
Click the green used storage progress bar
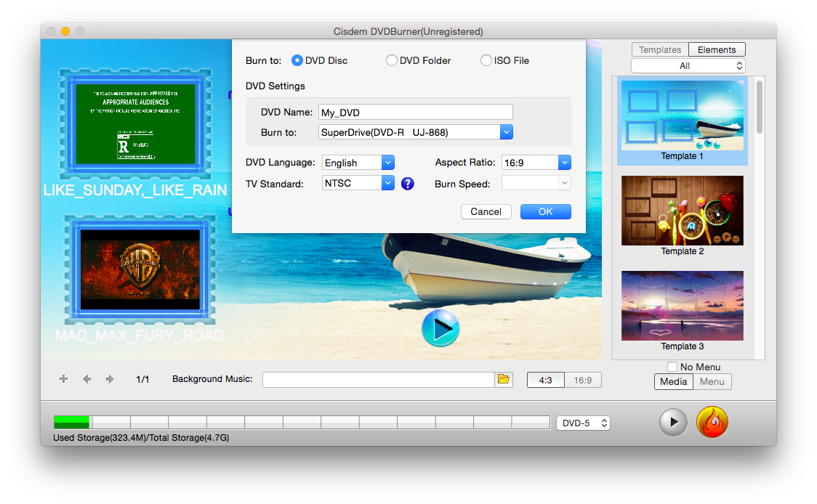click(70, 422)
